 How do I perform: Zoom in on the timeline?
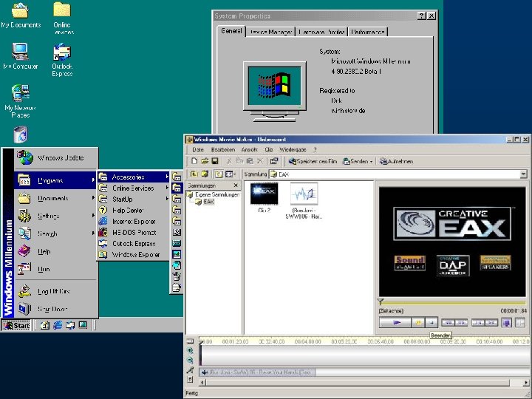coord(191,351)
